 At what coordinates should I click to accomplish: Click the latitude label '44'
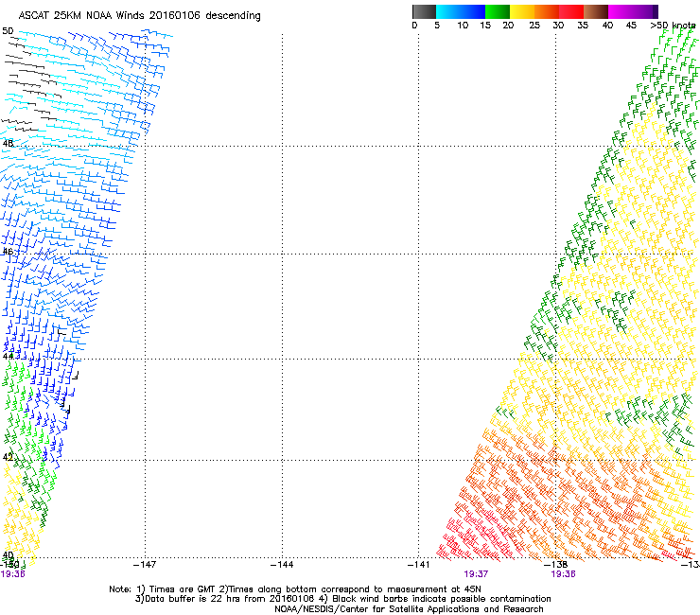tap(8, 357)
